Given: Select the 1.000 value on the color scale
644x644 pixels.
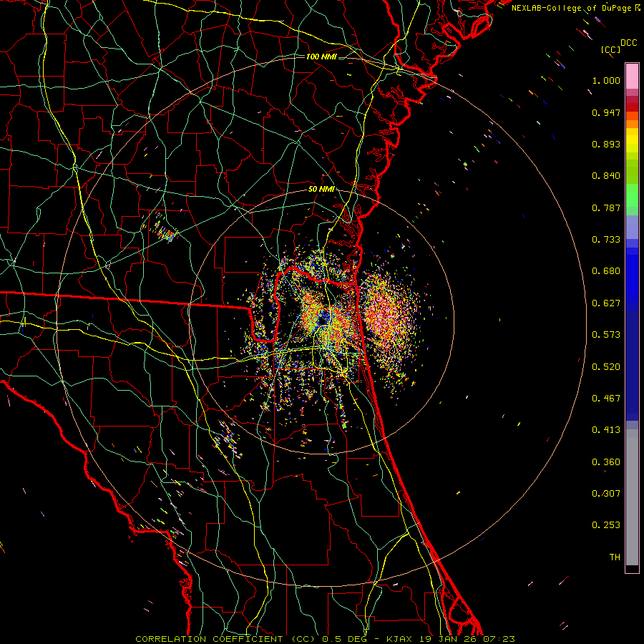Looking at the screenshot, I should [606, 80].
